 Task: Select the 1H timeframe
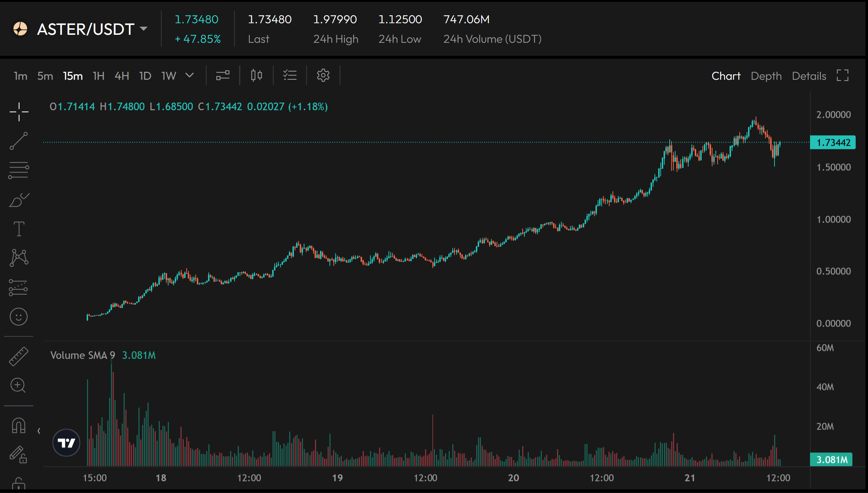99,76
